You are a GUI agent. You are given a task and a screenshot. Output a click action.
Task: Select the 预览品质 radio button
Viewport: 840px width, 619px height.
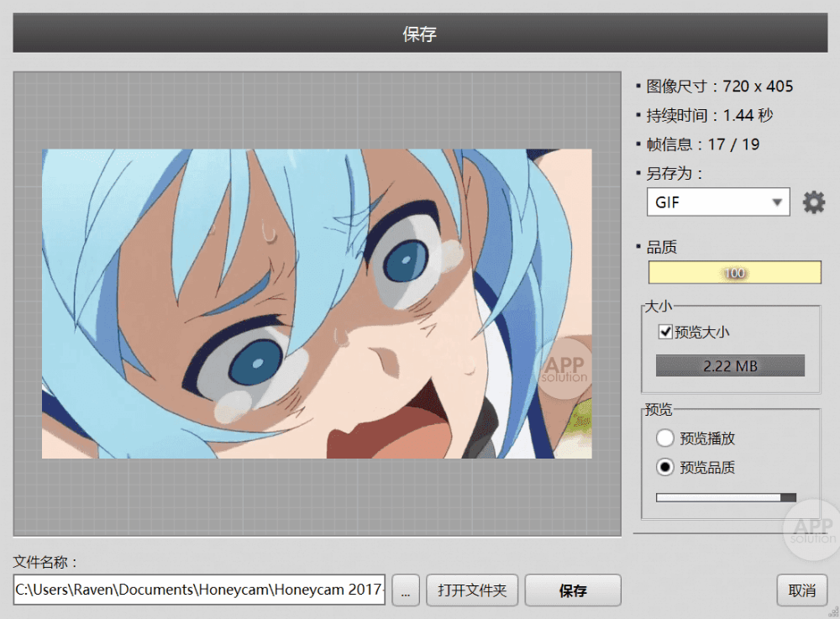[665, 467]
